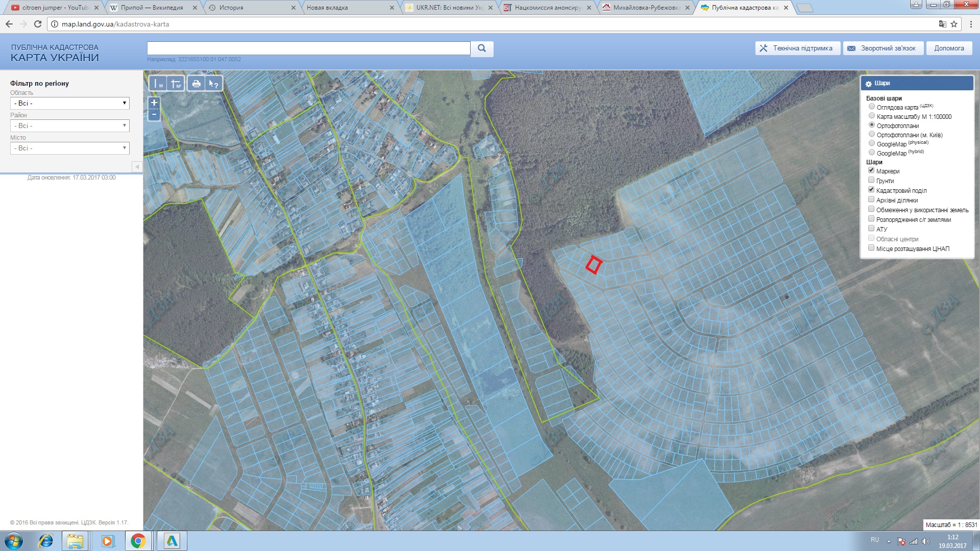Select GoogleMap hybrid base layer

pos(872,153)
